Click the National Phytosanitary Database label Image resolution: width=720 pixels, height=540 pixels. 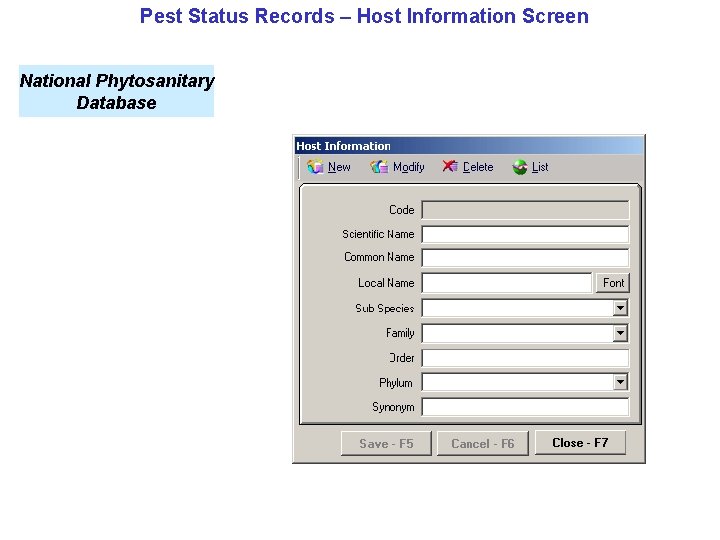(117, 91)
